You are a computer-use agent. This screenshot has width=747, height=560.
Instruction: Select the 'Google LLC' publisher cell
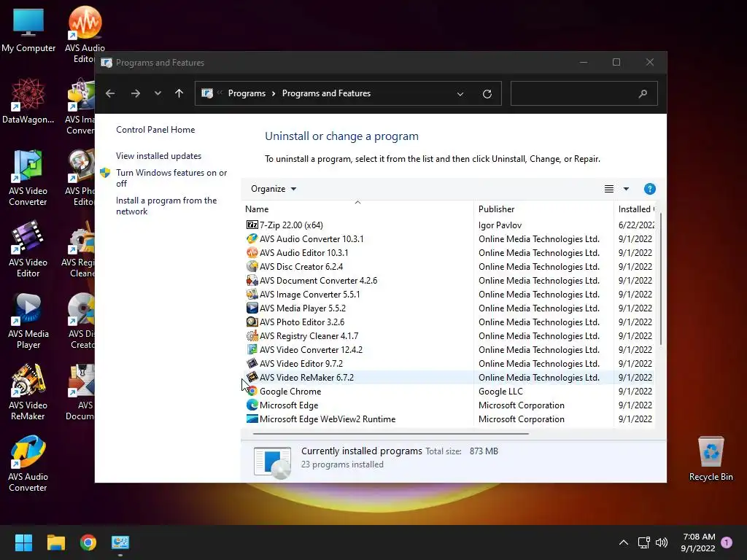point(500,391)
